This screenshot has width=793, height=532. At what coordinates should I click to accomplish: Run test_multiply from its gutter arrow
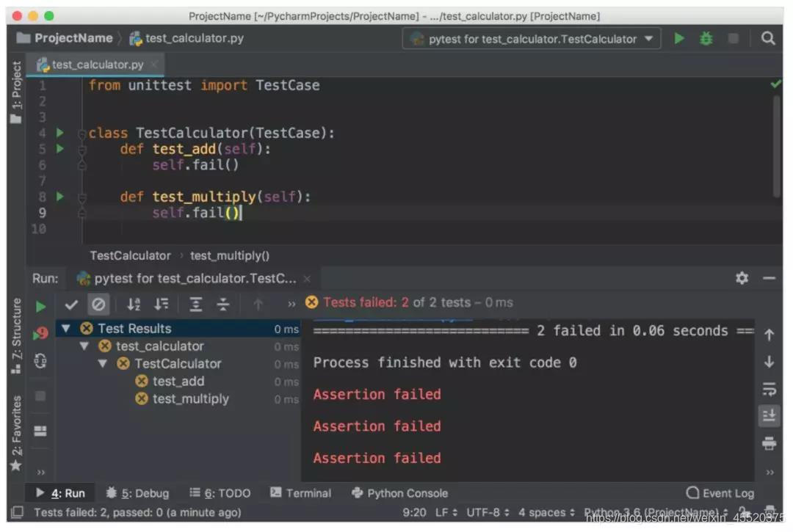pyautogui.click(x=60, y=197)
